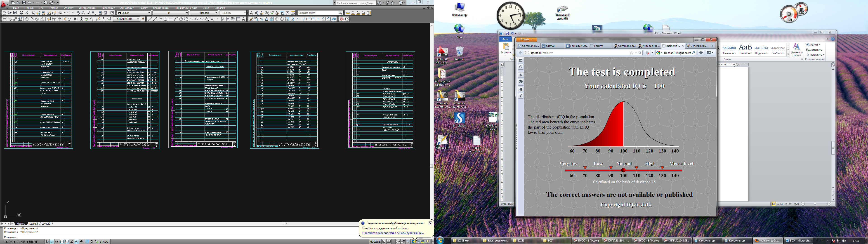Screen dimensions: 868x244
Task: Click the Вставить paste button in Word
Action: pyautogui.click(x=506, y=49)
